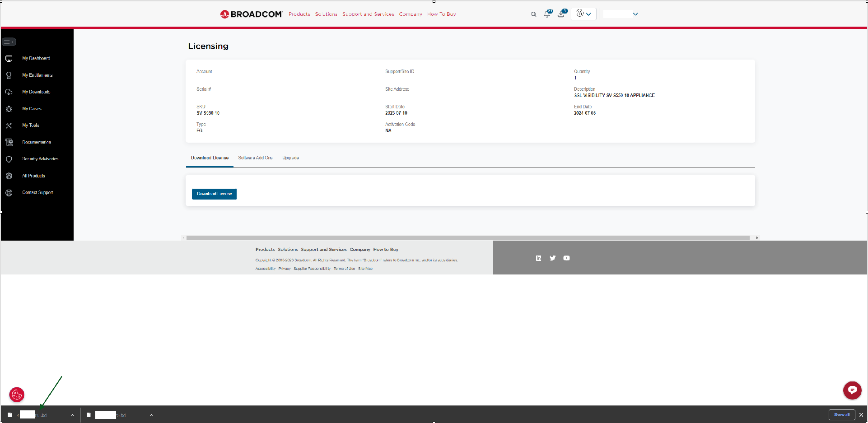Open footer Support and Services link
This screenshot has width=868, height=423.
pyautogui.click(x=324, y=250)
